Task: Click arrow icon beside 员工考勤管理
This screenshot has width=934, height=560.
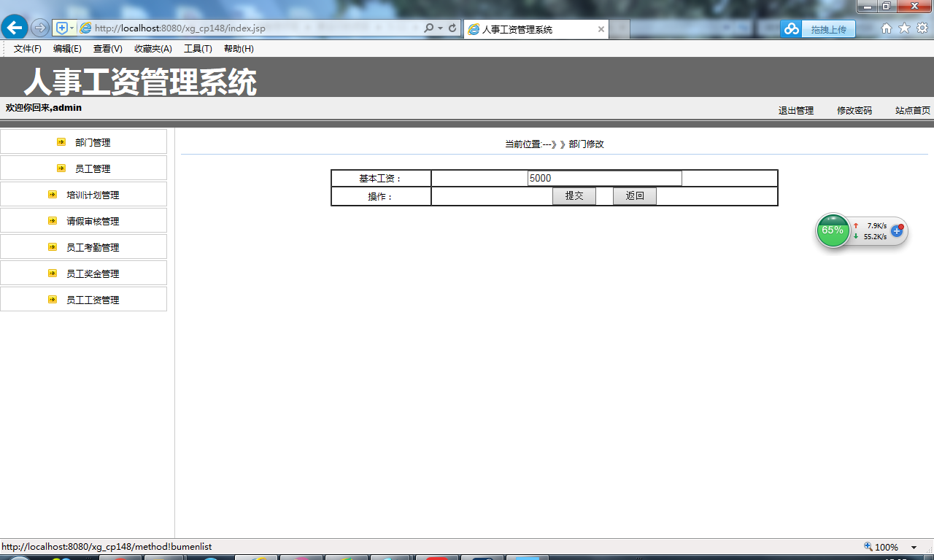Action: click(x=53, y=247)
